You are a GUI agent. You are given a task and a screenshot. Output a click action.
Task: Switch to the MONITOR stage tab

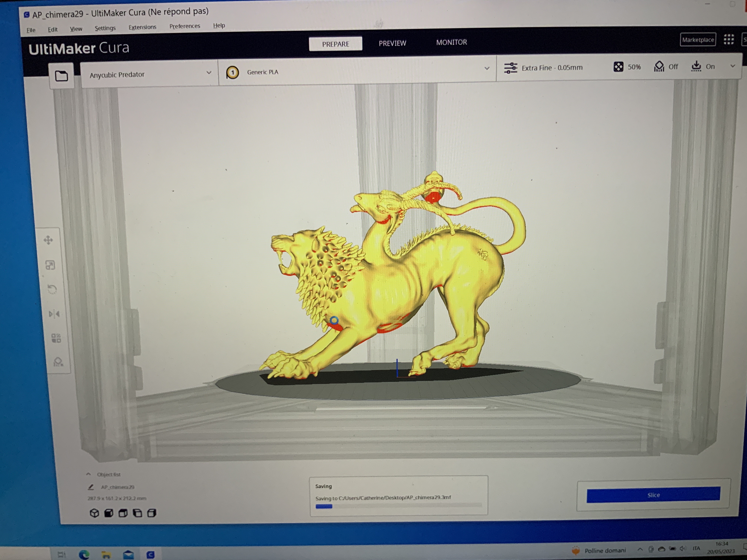(451, 42)
